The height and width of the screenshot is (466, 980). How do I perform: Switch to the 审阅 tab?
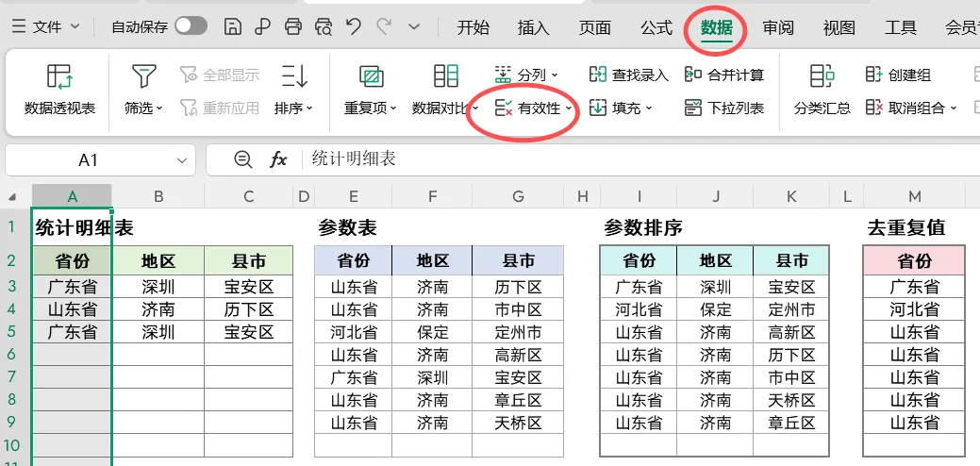coord(777,27)
